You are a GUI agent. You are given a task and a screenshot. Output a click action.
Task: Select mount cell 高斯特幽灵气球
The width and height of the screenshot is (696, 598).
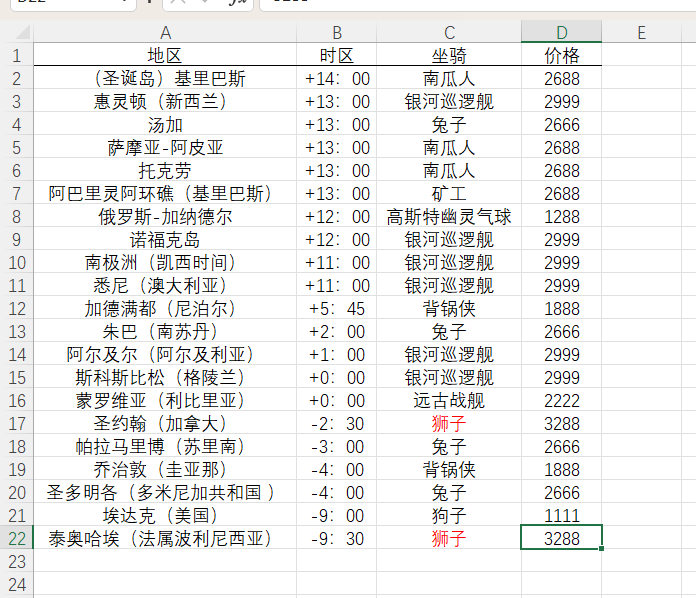click(449, 217)
